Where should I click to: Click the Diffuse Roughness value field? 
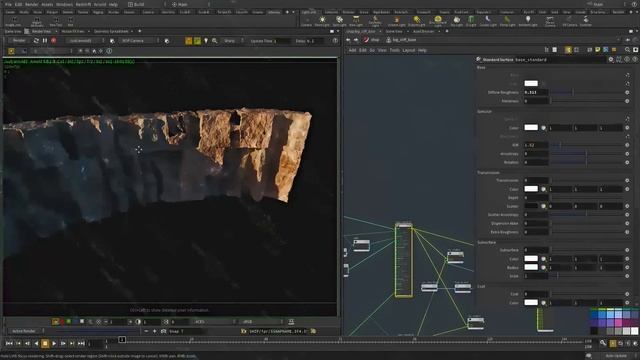[x=536, y=92]
